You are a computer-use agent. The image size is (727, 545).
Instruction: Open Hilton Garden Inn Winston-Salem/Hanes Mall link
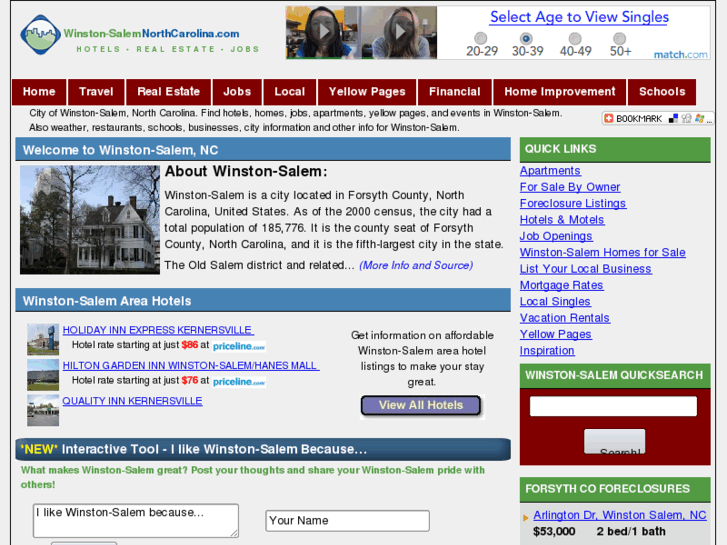tap(191, 365)
